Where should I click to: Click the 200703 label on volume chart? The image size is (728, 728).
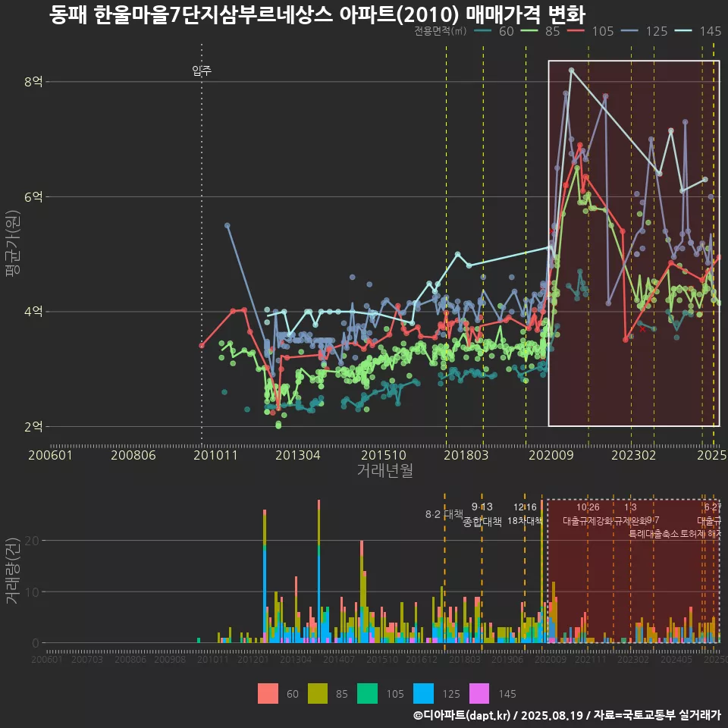click(x=86, y=660)
